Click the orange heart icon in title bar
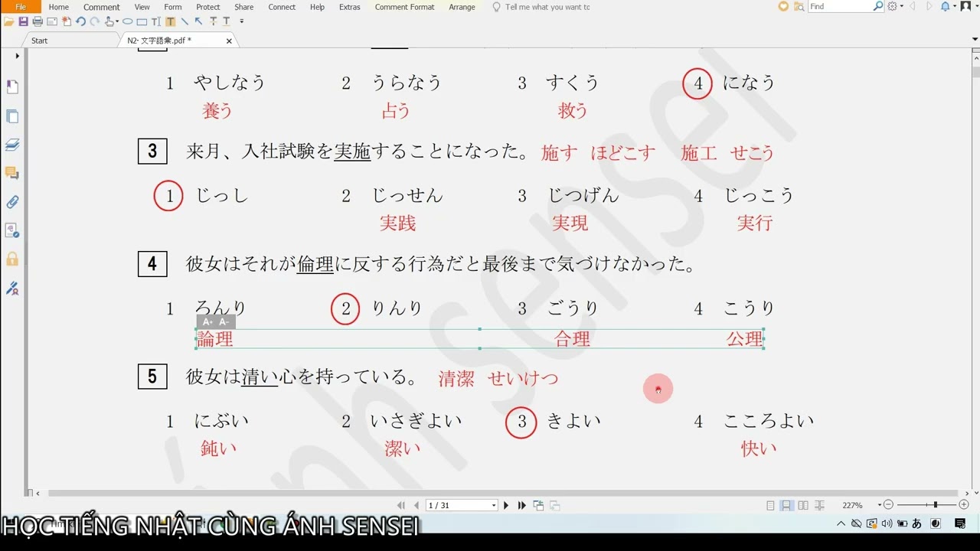This screenshot has width=980, height=551. (783, 6)
